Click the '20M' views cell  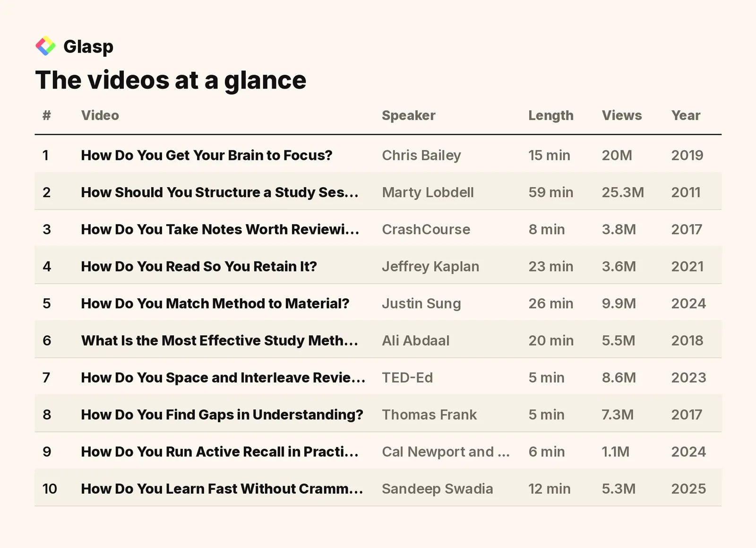[617, 155]
